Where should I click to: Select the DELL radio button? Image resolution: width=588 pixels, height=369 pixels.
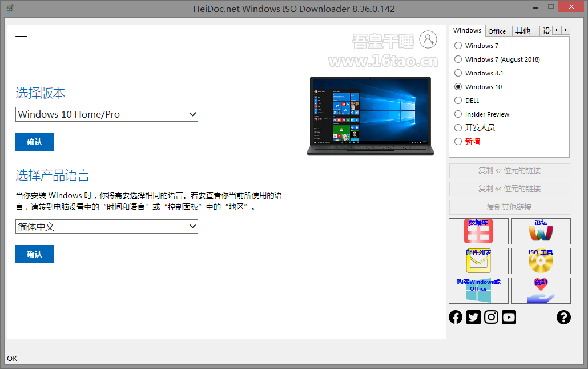coord(458,101)
